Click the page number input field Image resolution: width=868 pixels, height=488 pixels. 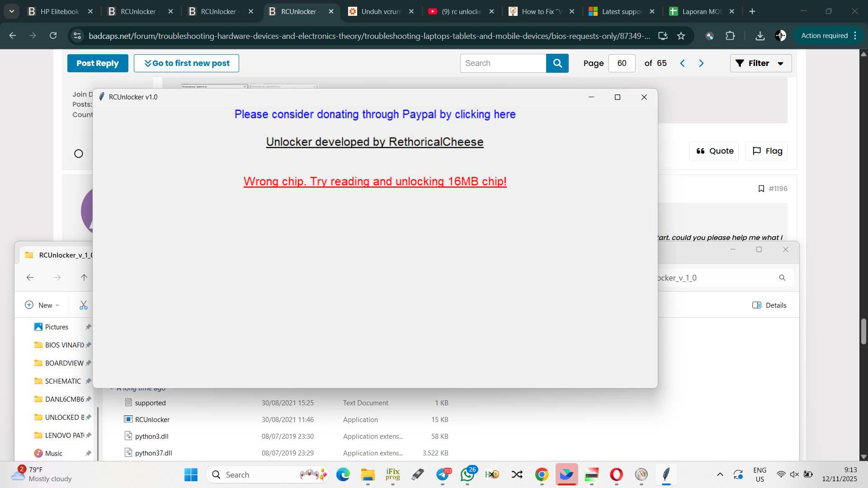(622, 63)
